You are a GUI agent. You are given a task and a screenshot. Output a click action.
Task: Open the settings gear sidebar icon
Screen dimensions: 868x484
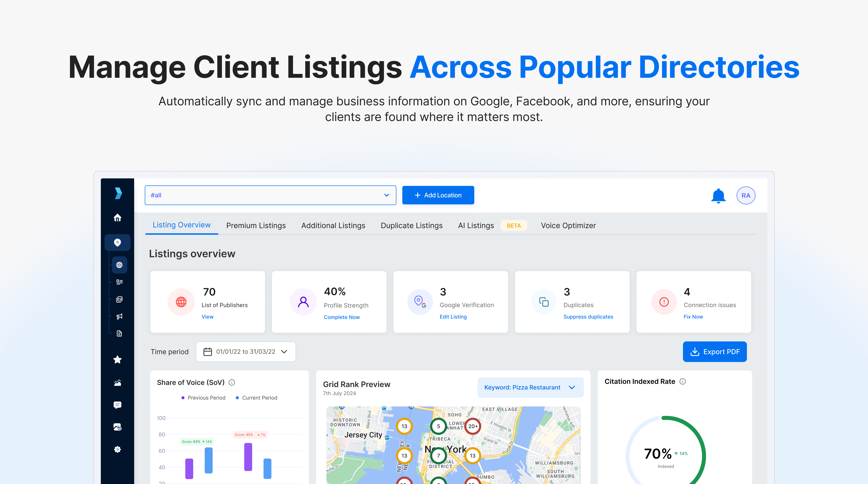(x=117, y=449)
